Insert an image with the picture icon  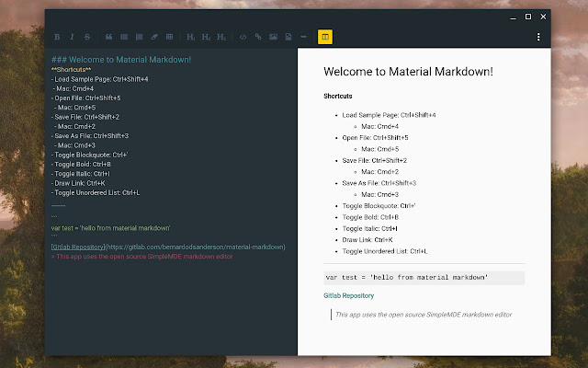pos(274,37)
